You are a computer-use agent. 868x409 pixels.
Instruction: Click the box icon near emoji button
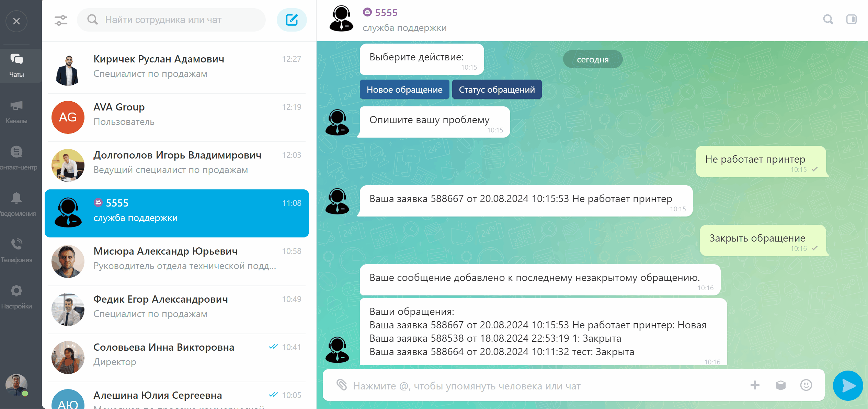pos(780,385)
